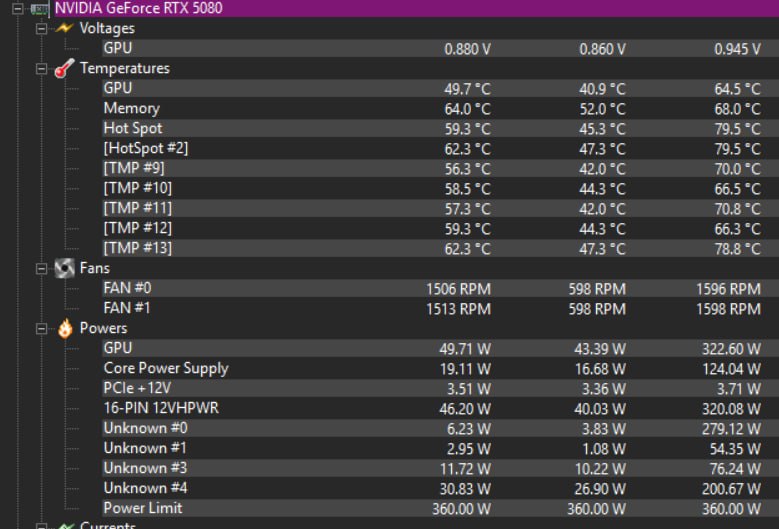
Task: Click the flame icon next to Powers
Action: 65,328
